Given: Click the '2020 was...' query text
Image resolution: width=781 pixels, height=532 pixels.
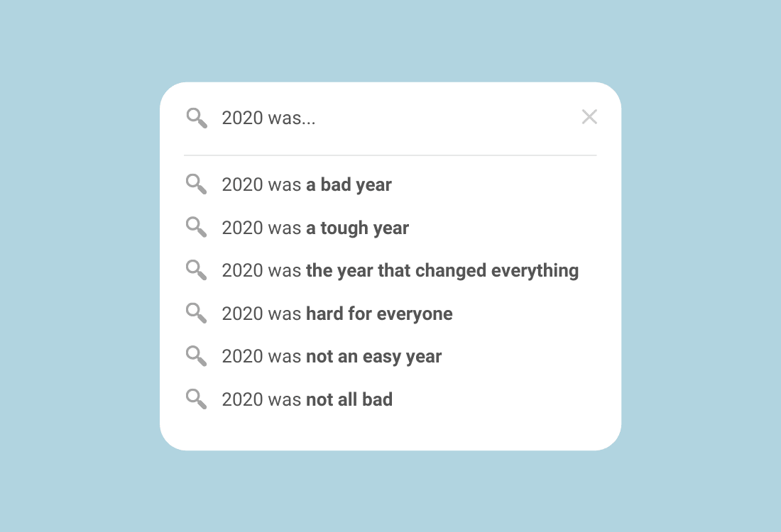Looking at the screenshot, I should click(x=268, y=118).
